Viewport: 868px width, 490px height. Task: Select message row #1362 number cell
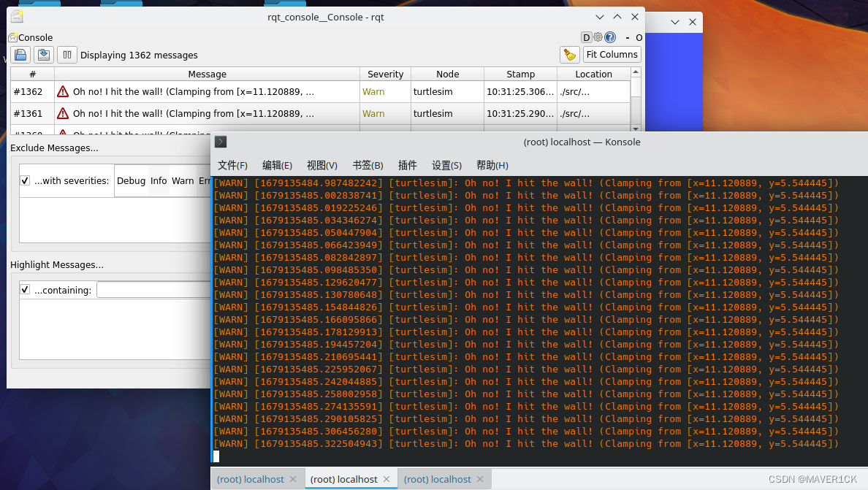tap(33, 92)
